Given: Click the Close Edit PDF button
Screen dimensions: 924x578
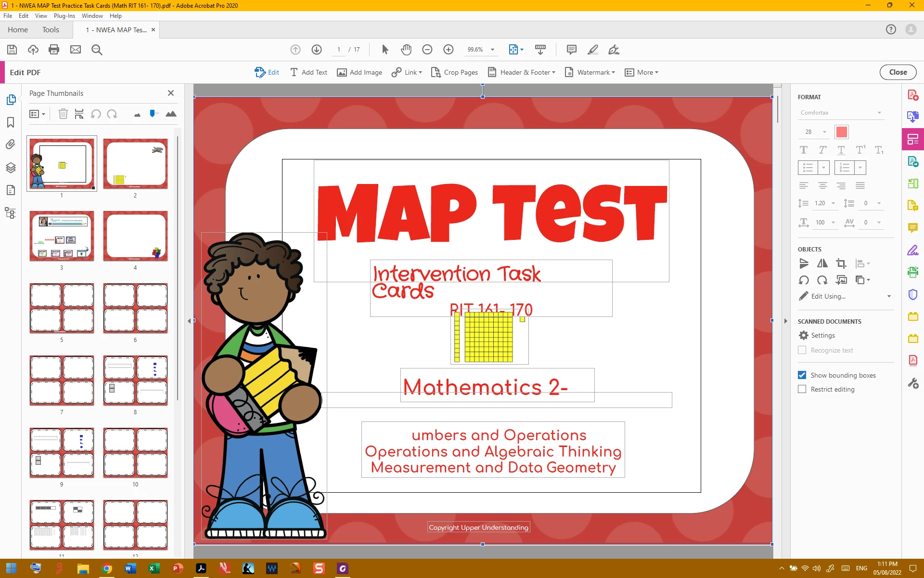Looking at the screenshot, I should coord(898,72).
